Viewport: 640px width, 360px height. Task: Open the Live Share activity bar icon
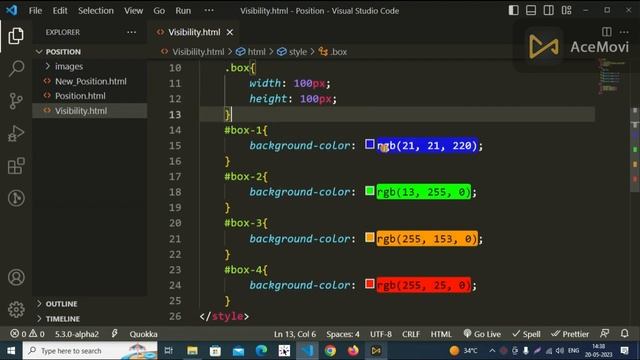point(16,198)
